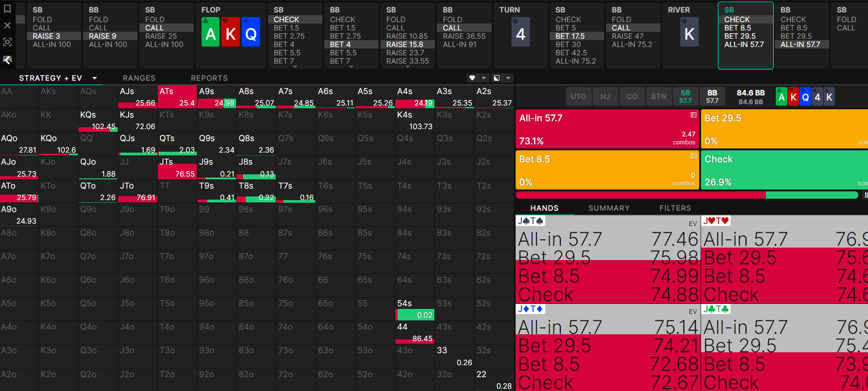This screenshot has width=868, height=391.
Task: Select the green Ace of clubs flop card
Action: click(x=211, y=32)
